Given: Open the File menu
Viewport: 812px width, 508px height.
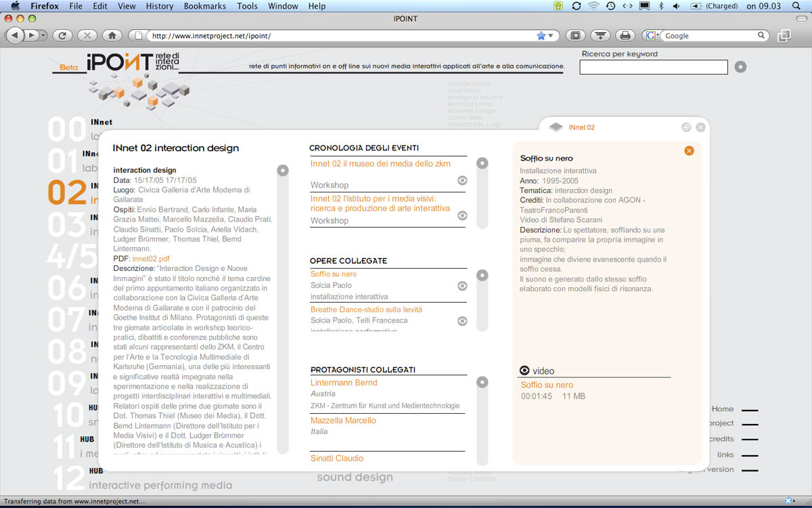Looking at the screenshot, I should pyautogui.click(x=76, y=6).
